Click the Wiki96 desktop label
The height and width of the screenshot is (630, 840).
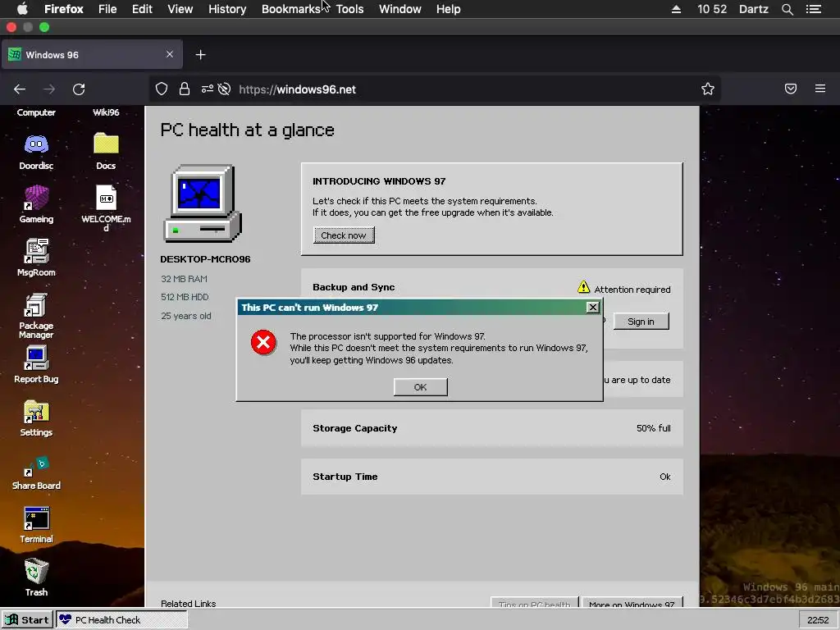106,112
